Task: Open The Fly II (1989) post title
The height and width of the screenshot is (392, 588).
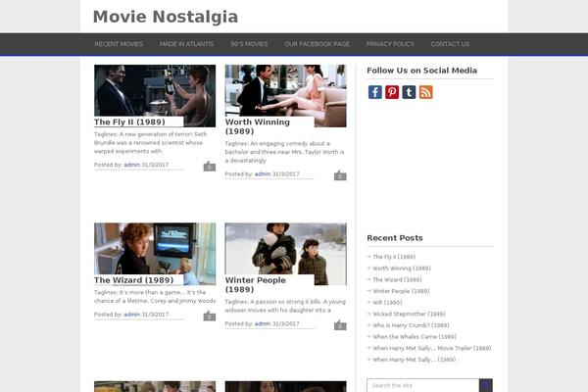Action: 129,122
